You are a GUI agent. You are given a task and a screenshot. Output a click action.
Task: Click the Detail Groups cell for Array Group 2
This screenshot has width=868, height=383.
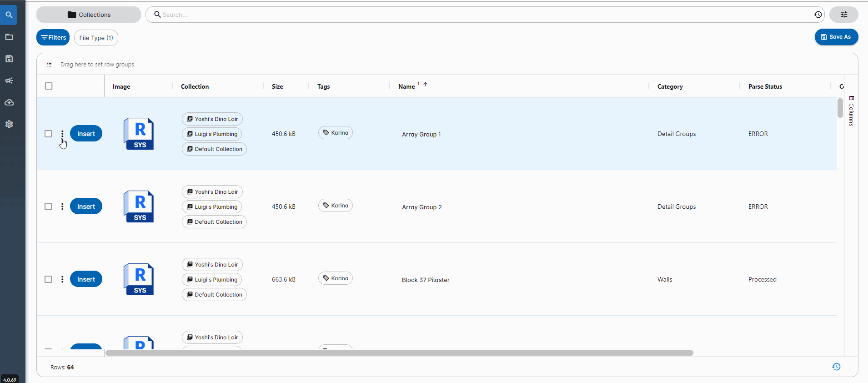pos(677,207)
